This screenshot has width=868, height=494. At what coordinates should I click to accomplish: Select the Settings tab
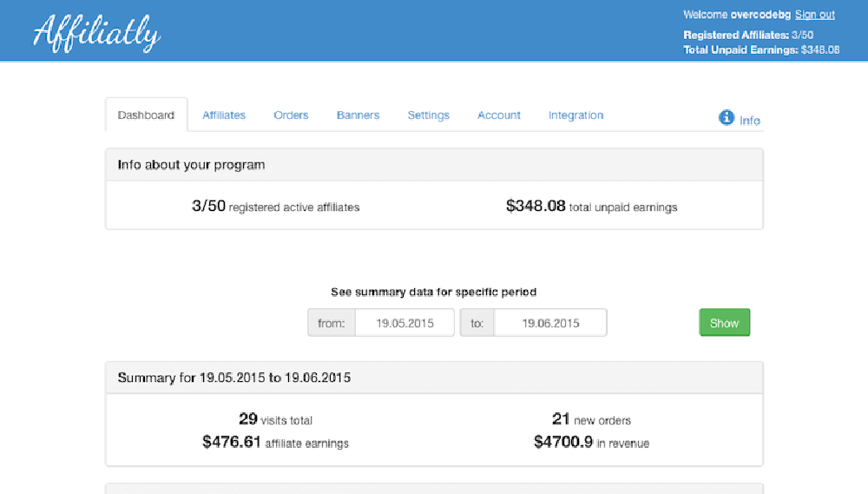click(429, 115)
